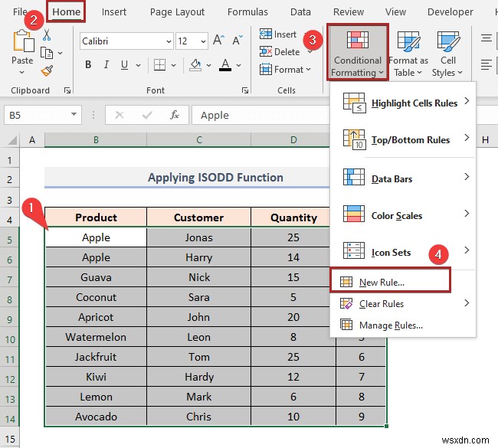
Task: Expand the Paste options arrow
Action: 22,73
